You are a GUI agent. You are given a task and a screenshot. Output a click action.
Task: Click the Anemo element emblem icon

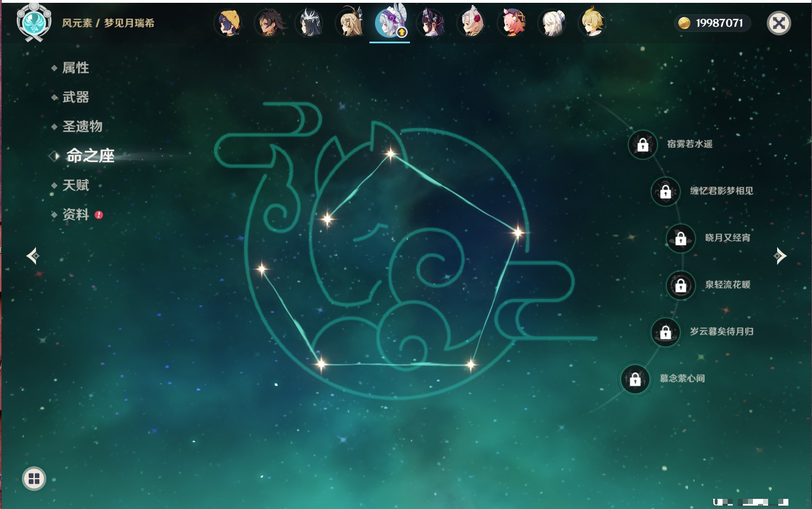(x=34, y=22)
